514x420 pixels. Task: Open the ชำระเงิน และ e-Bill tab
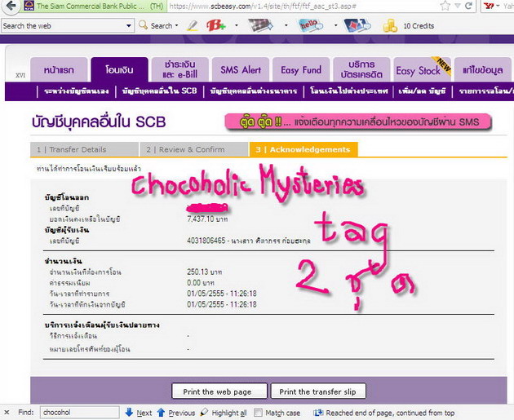[180, 69]
